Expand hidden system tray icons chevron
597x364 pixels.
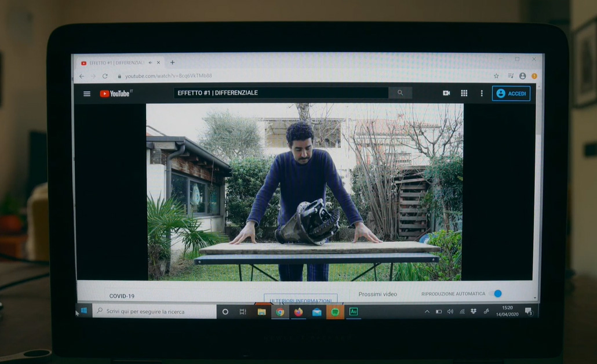pos(427,312)
